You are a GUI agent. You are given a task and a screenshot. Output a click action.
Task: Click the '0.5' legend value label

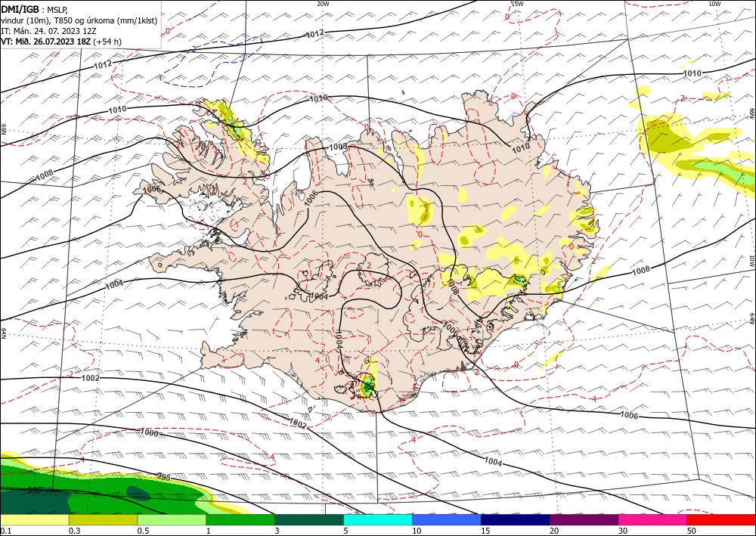[x=143, y=531]
